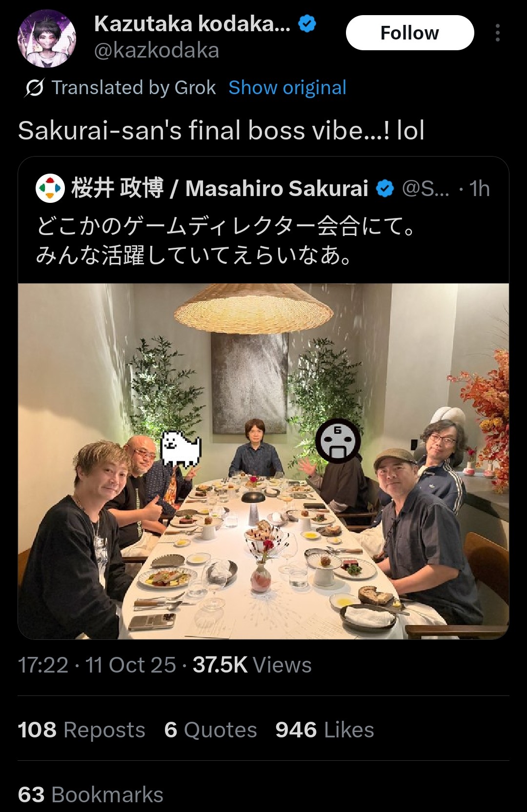Open the 17:22 11 Oct 25 timestamp

pos(97,665)
